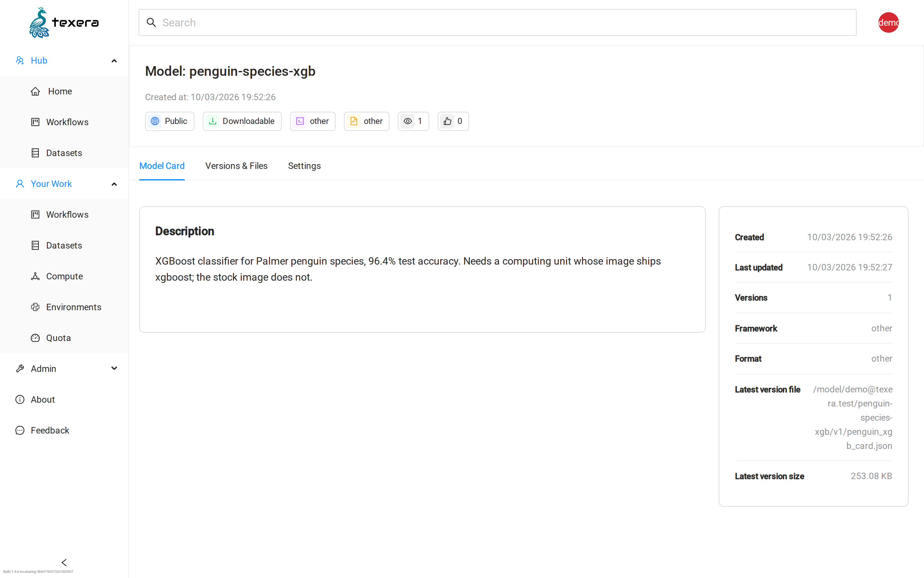Open the Settings tab
The image size is (924, 578).
[304, 166]
